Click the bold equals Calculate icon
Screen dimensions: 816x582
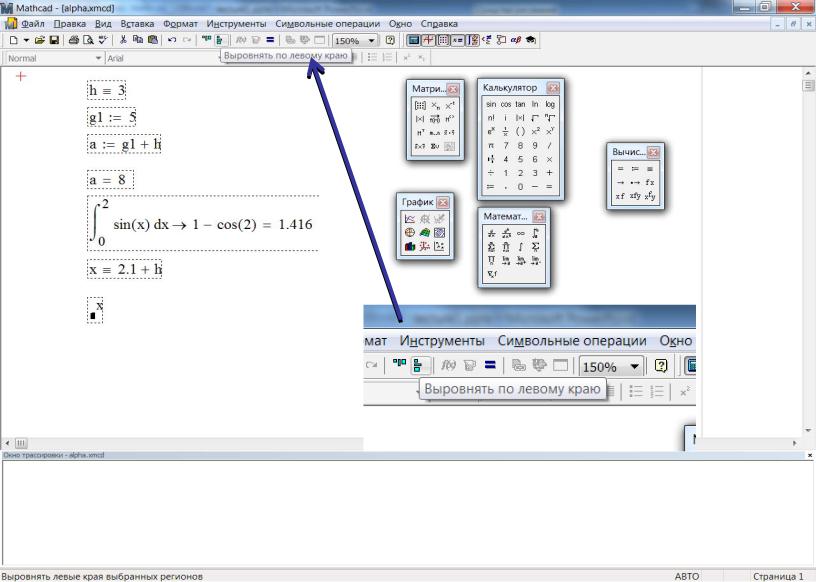[270, 40]
